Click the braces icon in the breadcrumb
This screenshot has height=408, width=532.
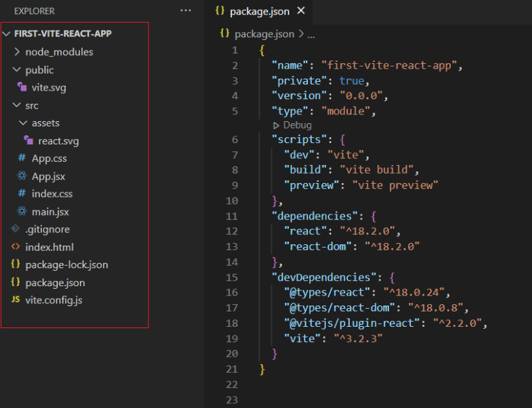(x=225, y=33)
